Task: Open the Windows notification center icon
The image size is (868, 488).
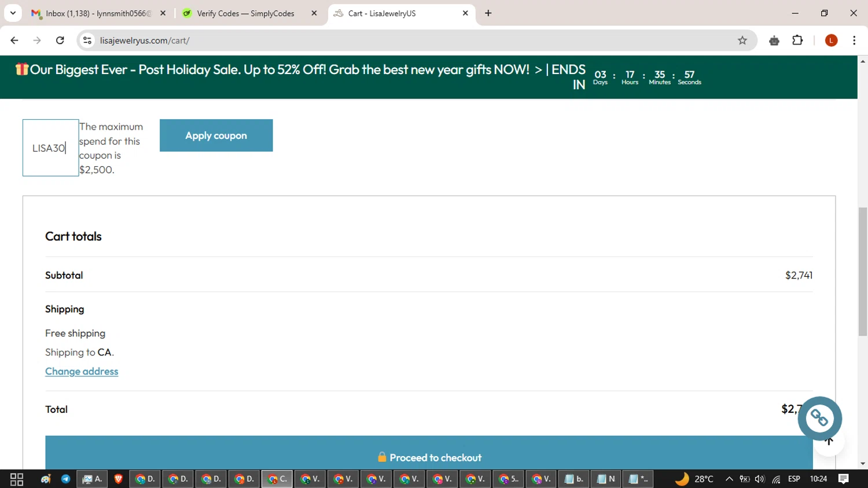Action: [844, 479]
